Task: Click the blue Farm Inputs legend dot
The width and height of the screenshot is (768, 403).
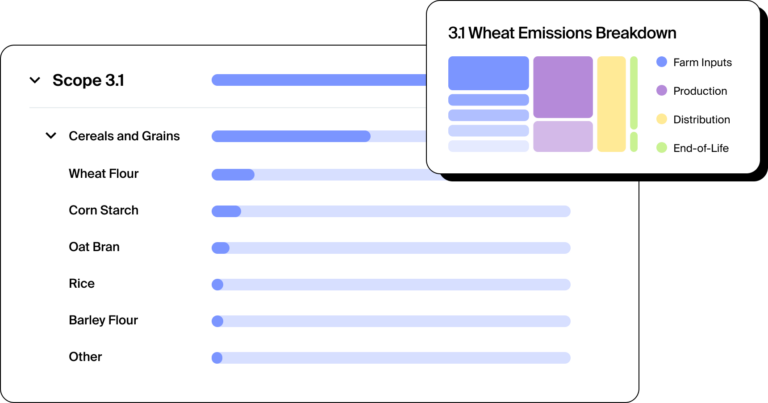Action: point(662,62)
